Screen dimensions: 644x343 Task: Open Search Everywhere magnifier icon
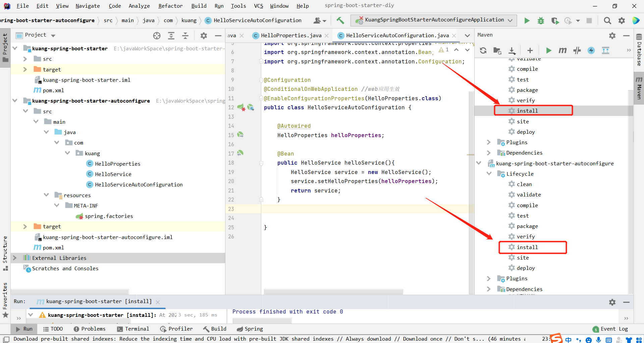click(607, 21)
